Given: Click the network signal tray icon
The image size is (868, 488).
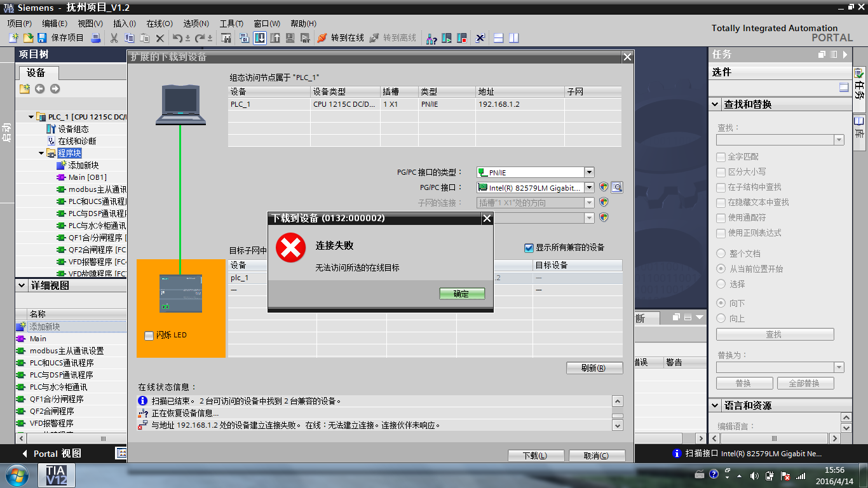Looking at the screenshot, I should (801, 475).
